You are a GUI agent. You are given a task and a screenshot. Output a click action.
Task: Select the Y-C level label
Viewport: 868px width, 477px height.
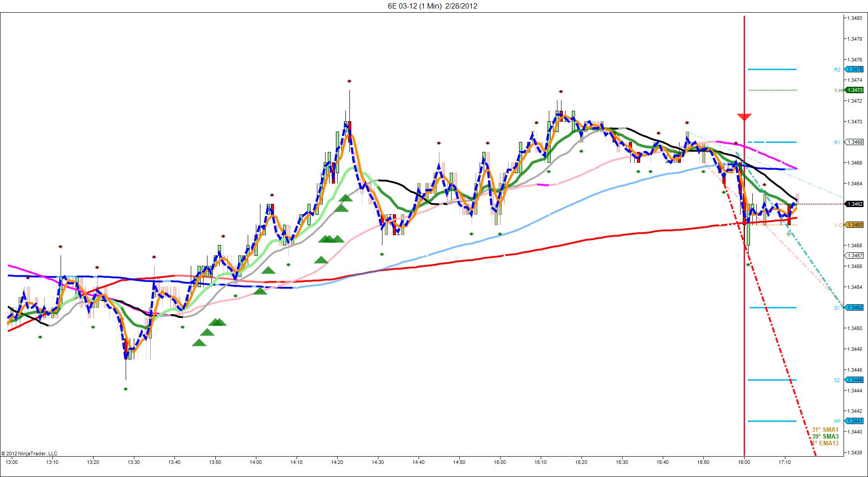[838, 225]
